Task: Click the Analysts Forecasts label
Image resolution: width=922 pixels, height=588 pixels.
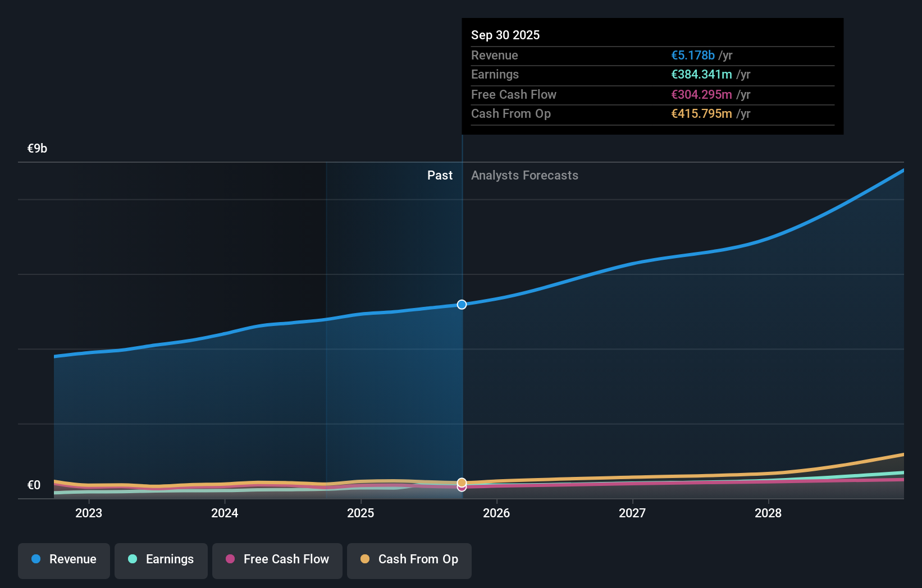Action: (524, 176)
